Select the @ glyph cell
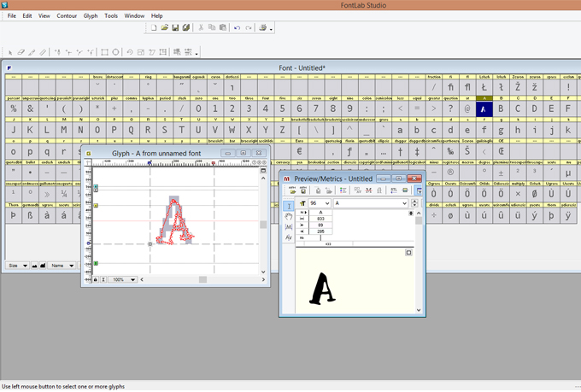Image resolution: width=581 pixels, height=392 pixels. [x=467, y=109]
